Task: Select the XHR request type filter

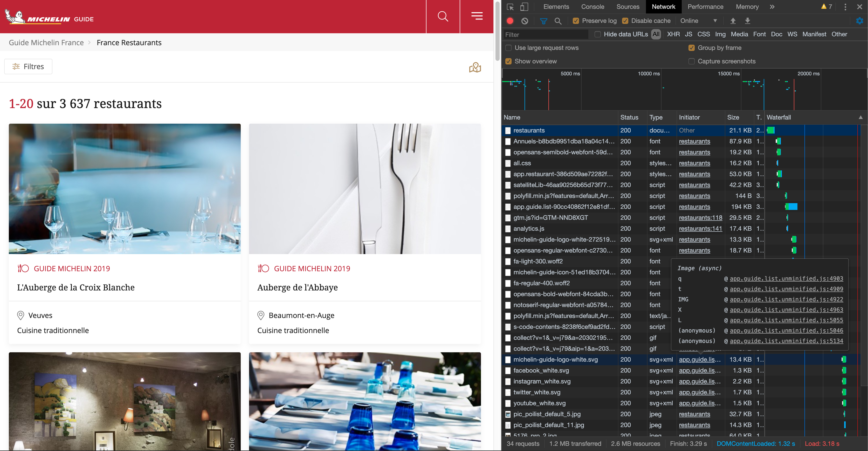Action: tap(673, 34)
